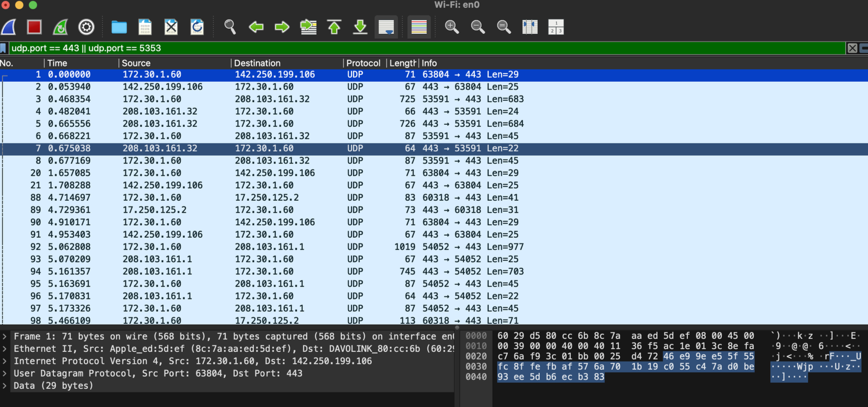Select hex row at offset 0010
This screenshot has width=868, height=407.
(x=625, y=346)
